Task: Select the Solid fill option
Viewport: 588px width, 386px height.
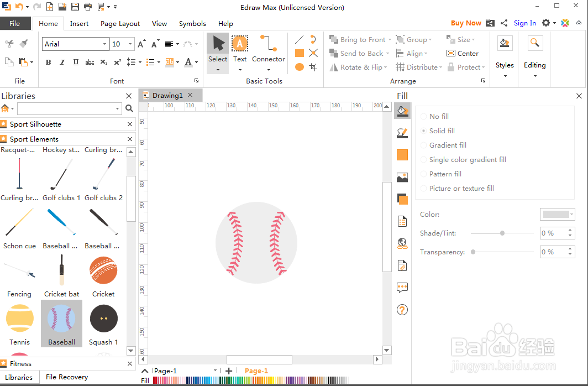Action: pyautogui.click(x=438, y=131)
